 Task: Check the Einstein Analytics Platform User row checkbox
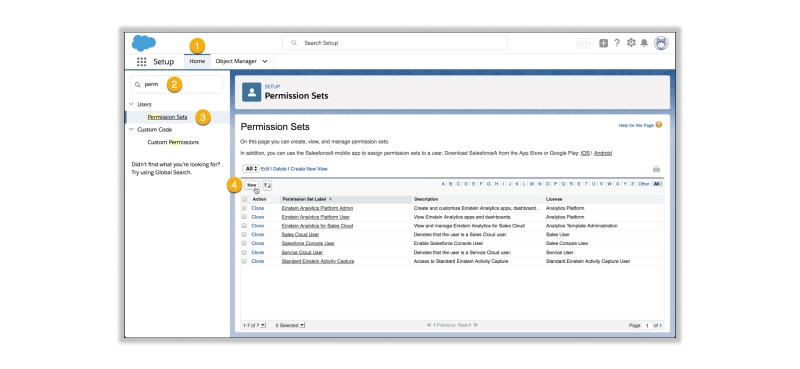coord(244,217)
